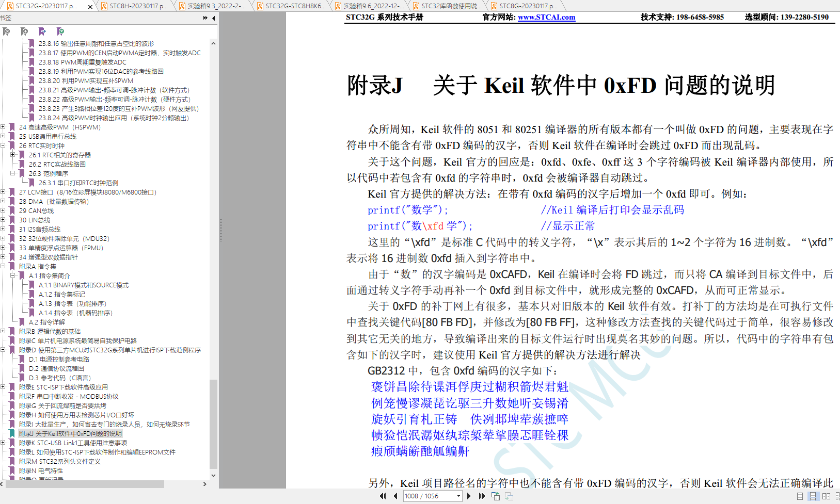Open bookmark 23.8.18 PWM周期重复触发ADC
This screenshot has height=504, width=840.
point(82,62)
